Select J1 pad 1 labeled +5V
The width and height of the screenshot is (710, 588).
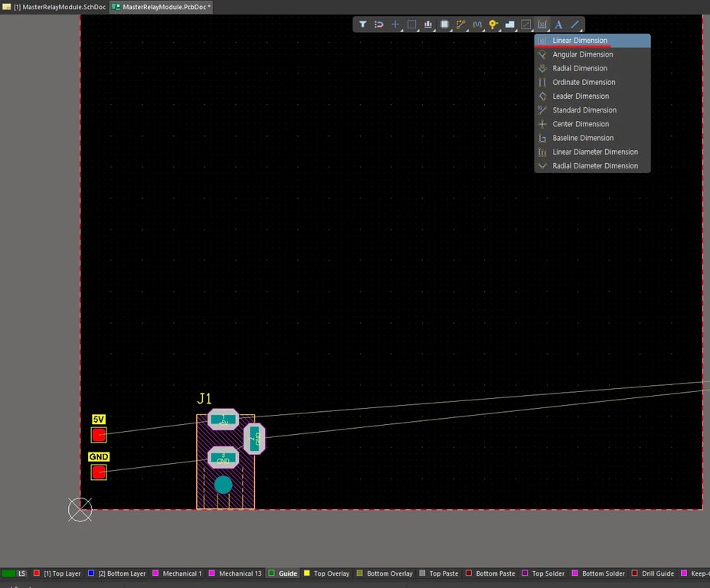(223, 420)
